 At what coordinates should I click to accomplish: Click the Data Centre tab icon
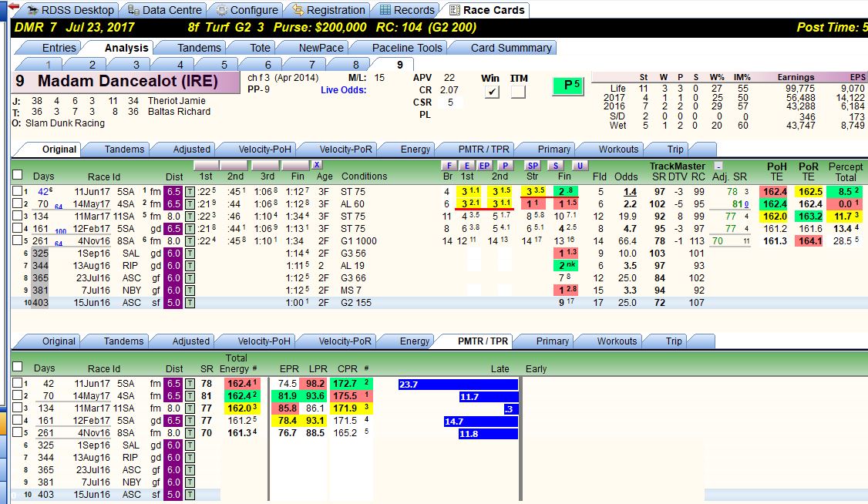133,10
